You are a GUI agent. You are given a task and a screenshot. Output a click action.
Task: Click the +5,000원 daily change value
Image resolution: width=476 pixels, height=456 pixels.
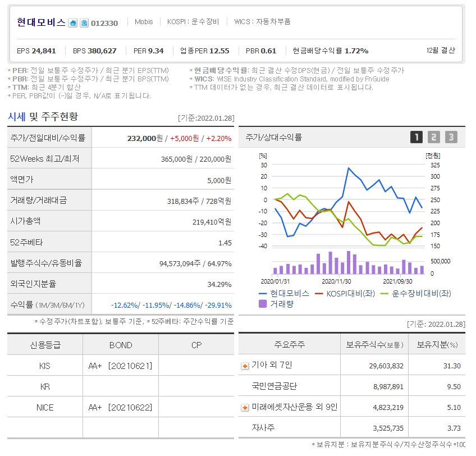[184, 138]
